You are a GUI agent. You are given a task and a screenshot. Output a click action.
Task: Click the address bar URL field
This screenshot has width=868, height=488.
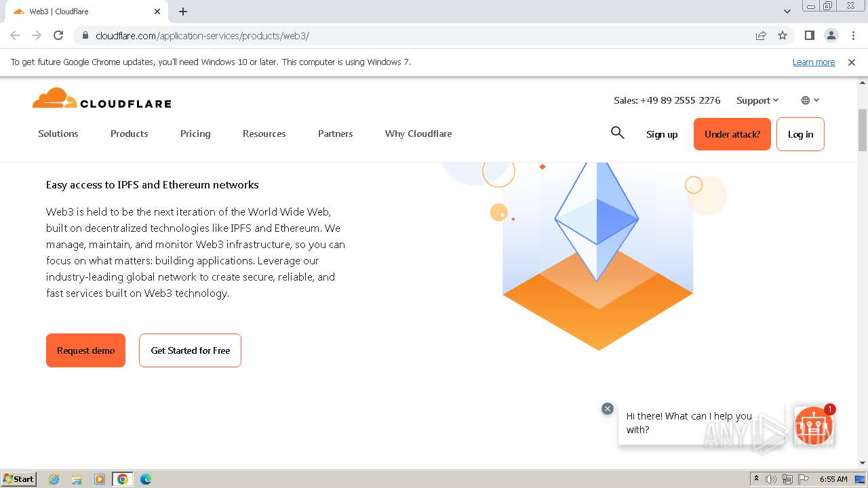[420, 35]
